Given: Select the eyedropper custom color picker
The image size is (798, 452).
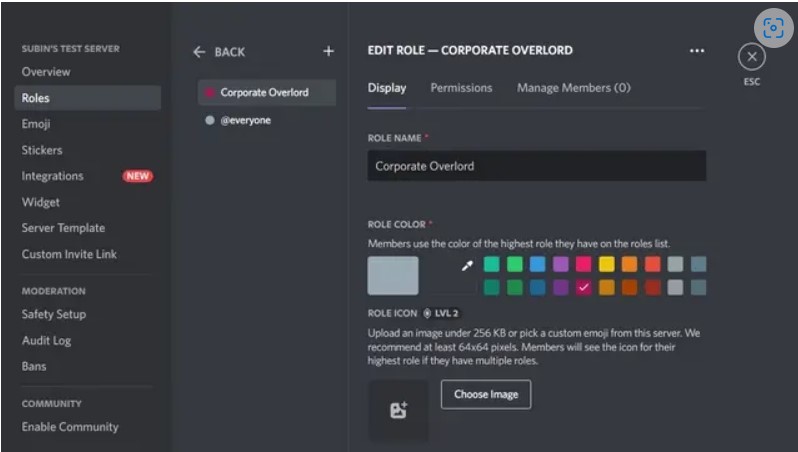Looking at the screenshot, I should pyautogui.click(x=465, y=265).
